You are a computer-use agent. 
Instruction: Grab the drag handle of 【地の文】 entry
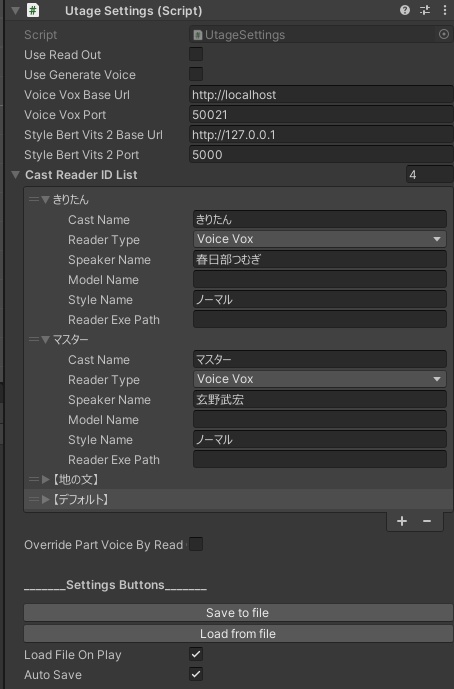pos(34,479)
